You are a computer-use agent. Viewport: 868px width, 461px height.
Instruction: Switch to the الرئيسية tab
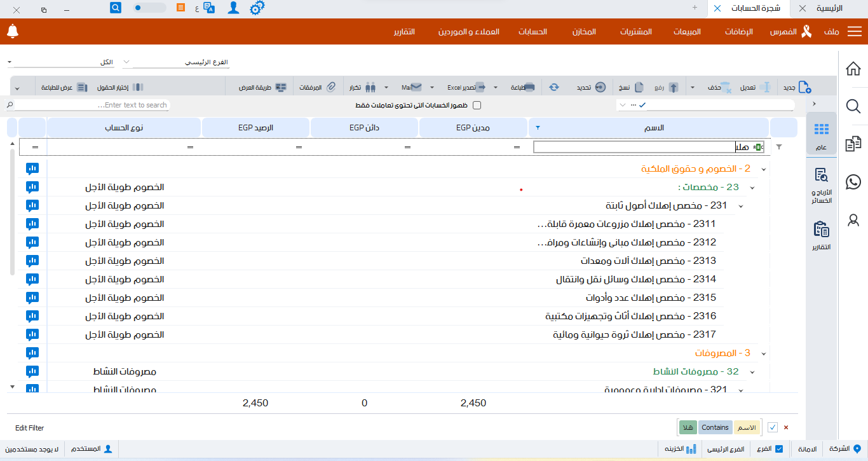[829, 8]
